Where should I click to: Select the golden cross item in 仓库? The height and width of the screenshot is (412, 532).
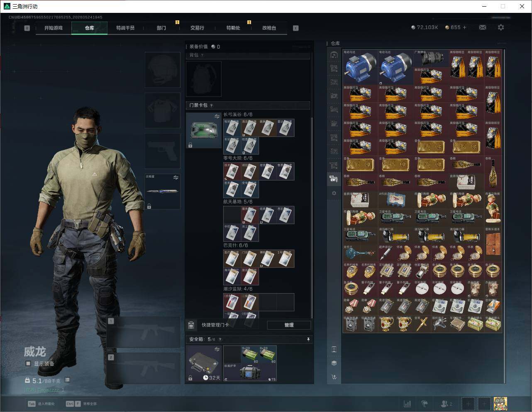click(x=422, y=324)
